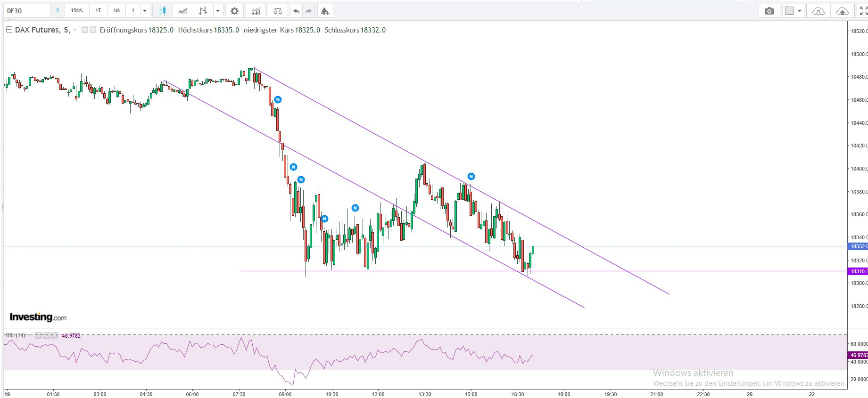The height and width of the screenshot is (398, 868).
Task: Select the candlestick chart type
Action: coord(163,11)
